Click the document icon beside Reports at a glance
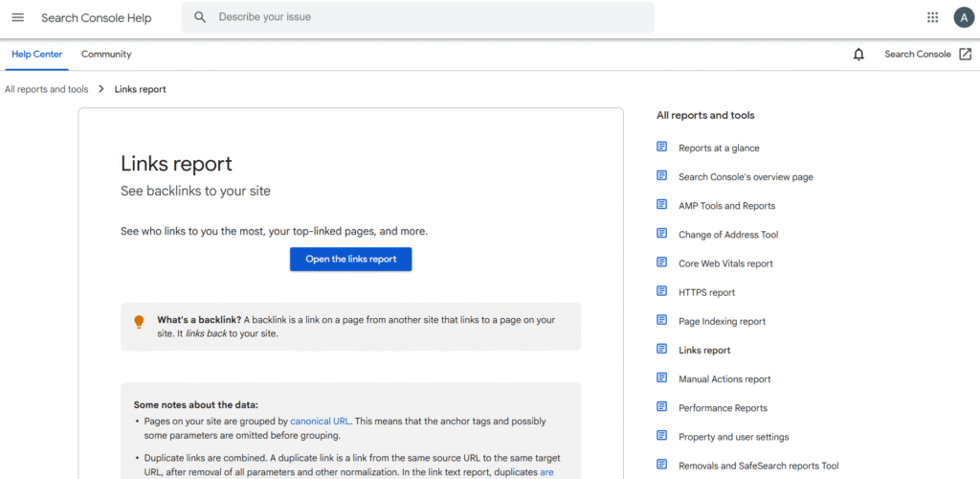980x479 pixels. click(662, 147)
